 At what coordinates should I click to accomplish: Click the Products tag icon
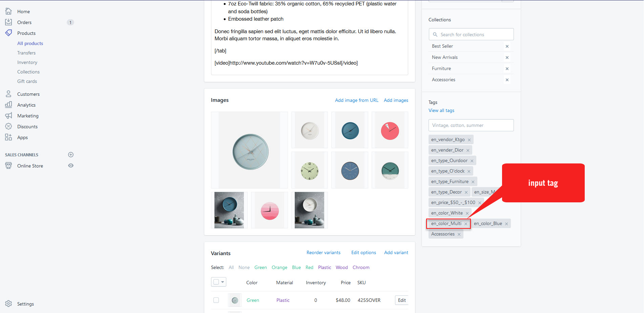click(8, 33)
